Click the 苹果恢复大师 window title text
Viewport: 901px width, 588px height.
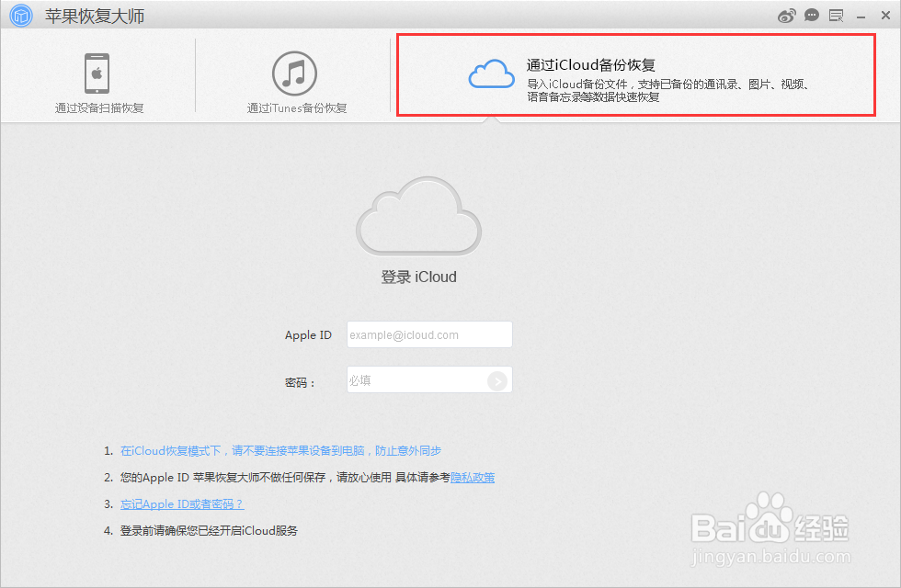pos(95,17)
